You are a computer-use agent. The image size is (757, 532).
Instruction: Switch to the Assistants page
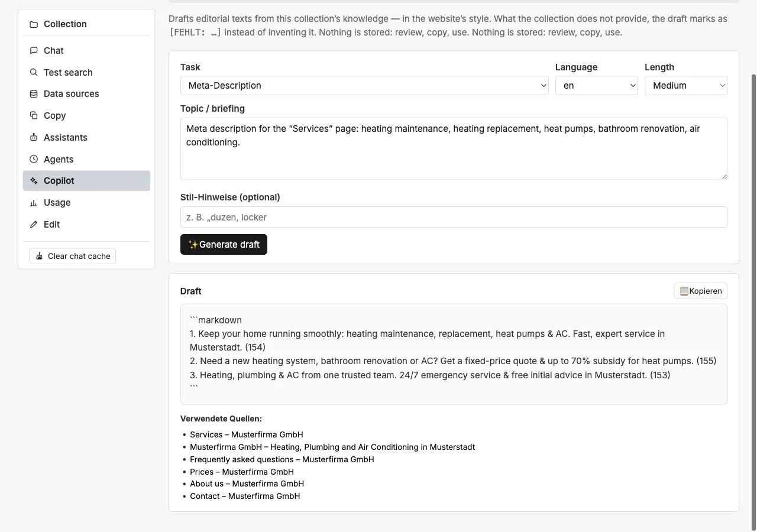click(86, 138)
